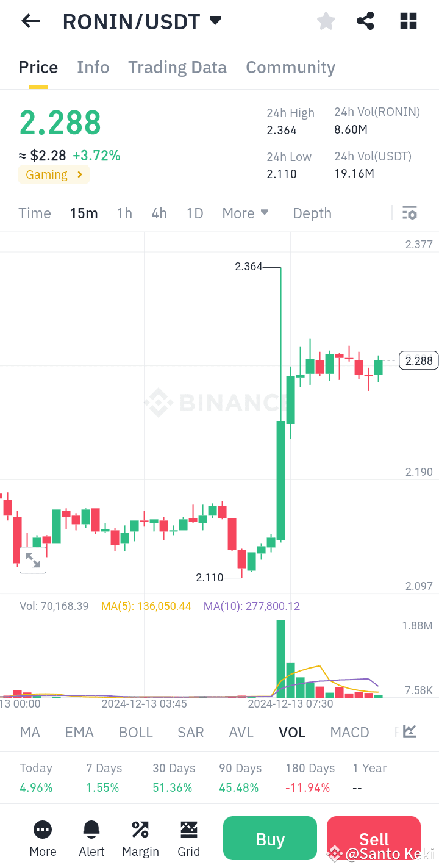Navigate back with the arrow icon
439x868 pixels.
[x=30, y=21]
